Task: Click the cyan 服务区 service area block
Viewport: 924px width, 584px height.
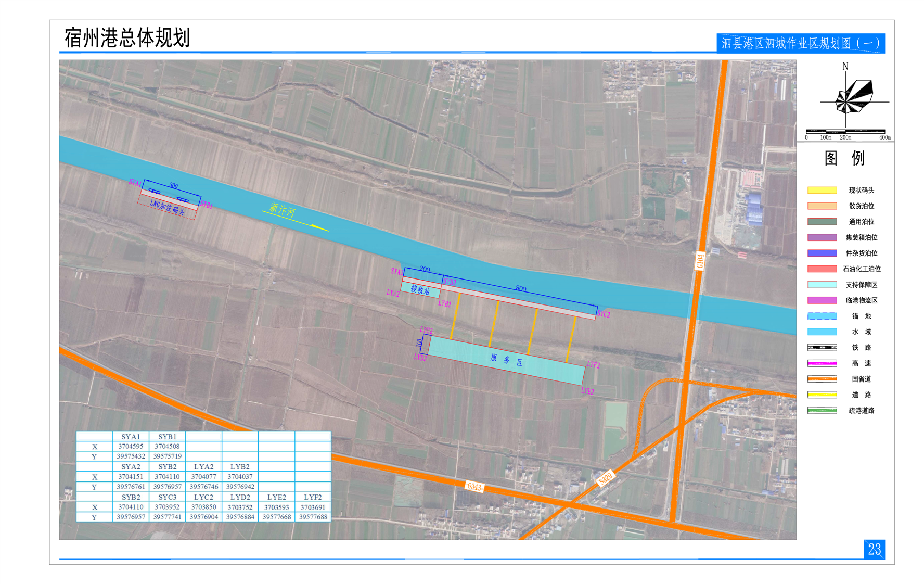Action: tap(506, 360)
